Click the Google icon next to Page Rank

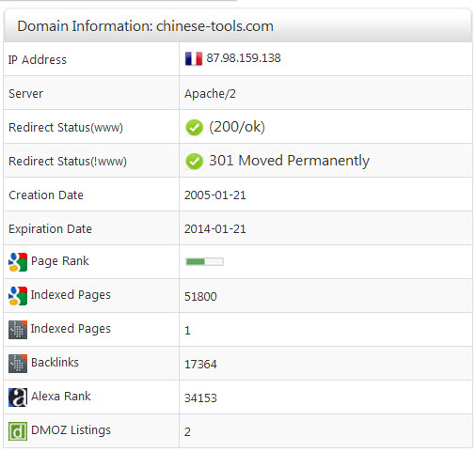point(18,262)
